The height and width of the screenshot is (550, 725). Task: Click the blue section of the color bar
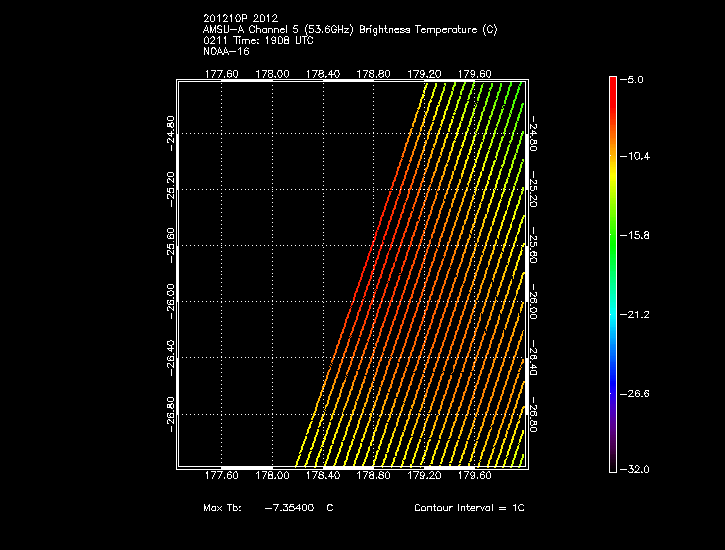click(612, 385)
